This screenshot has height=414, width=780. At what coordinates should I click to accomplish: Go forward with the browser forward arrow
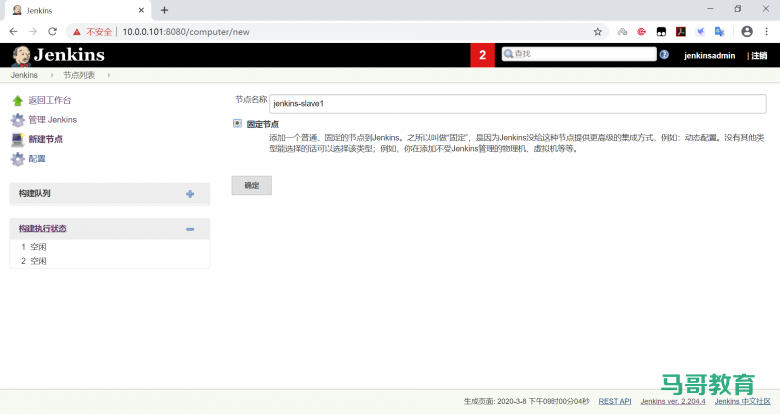pos(33,31)
